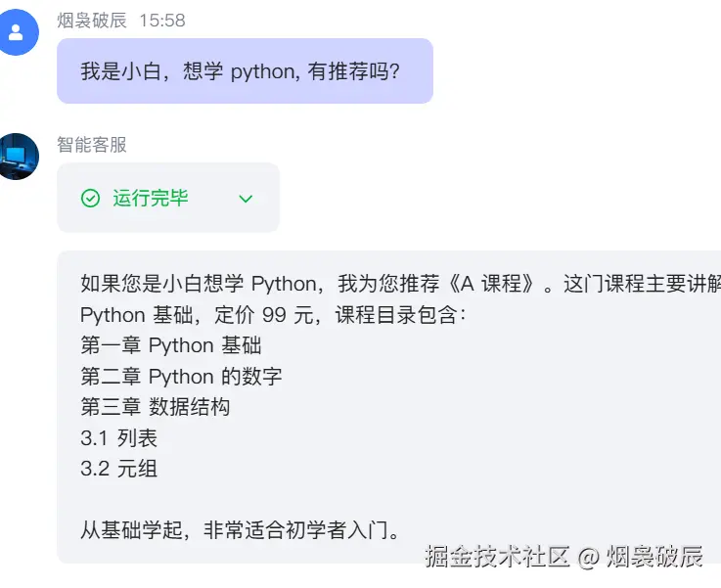Expand the 运行完毕 chevron arrow
Image resolution: width=721 pixels, height=588 pixels.
pos(246,199)
